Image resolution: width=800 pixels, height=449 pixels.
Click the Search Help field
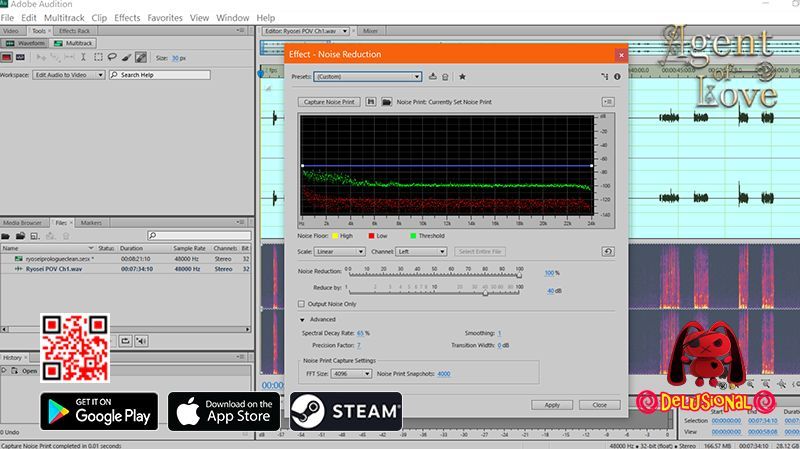tap(159, 75)
